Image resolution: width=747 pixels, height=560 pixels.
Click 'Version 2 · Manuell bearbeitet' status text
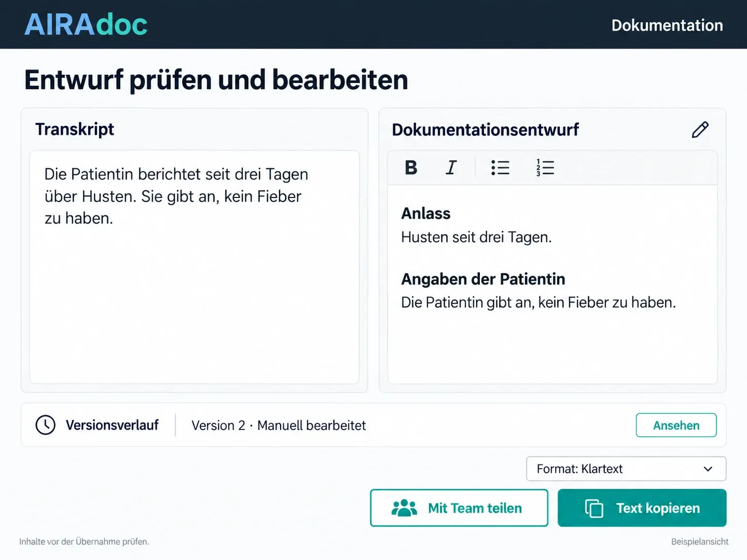(279, 425)
